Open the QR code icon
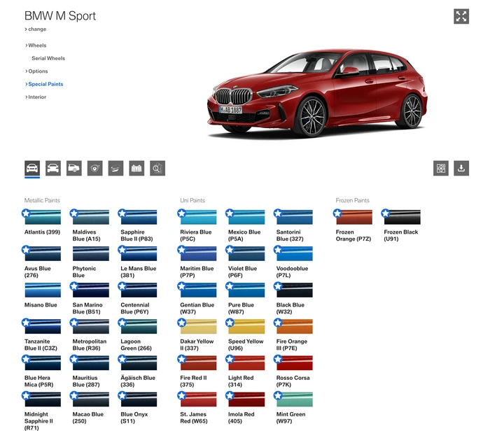This screenshot has height=431, width=504. [441, 168]
